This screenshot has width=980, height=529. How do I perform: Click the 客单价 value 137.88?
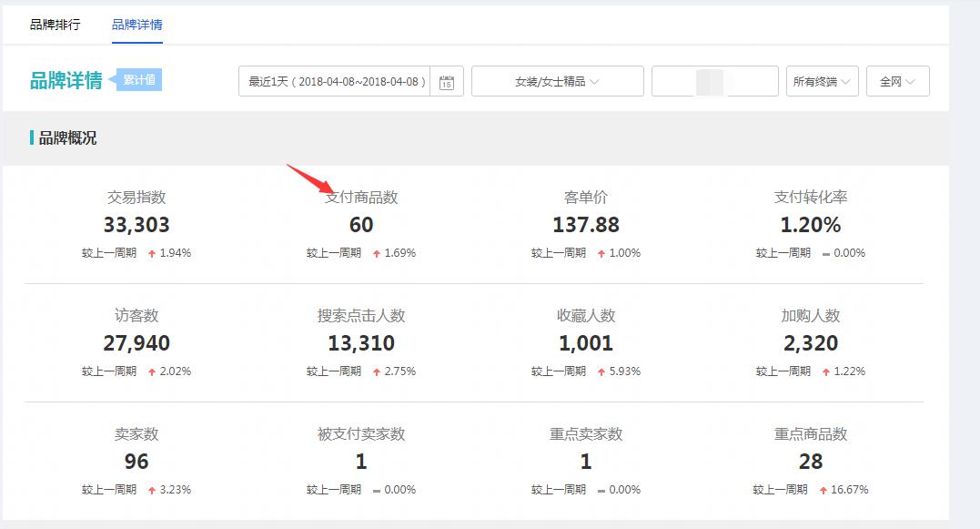point(586,225)
